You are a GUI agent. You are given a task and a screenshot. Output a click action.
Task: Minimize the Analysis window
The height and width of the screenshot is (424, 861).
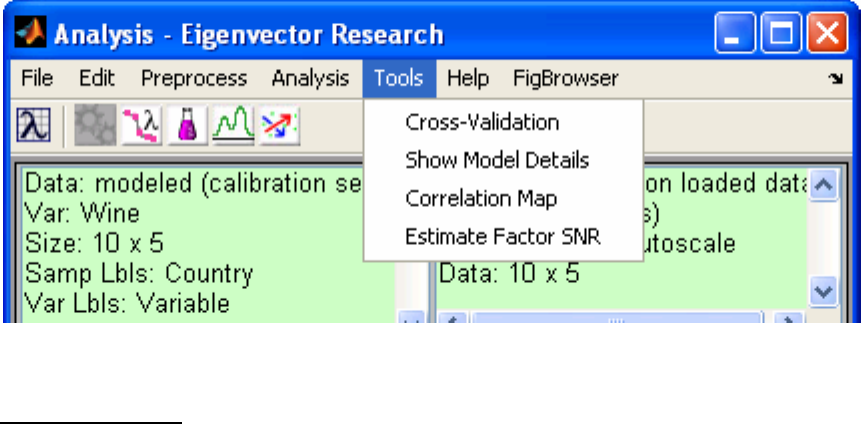pos(735,34)
